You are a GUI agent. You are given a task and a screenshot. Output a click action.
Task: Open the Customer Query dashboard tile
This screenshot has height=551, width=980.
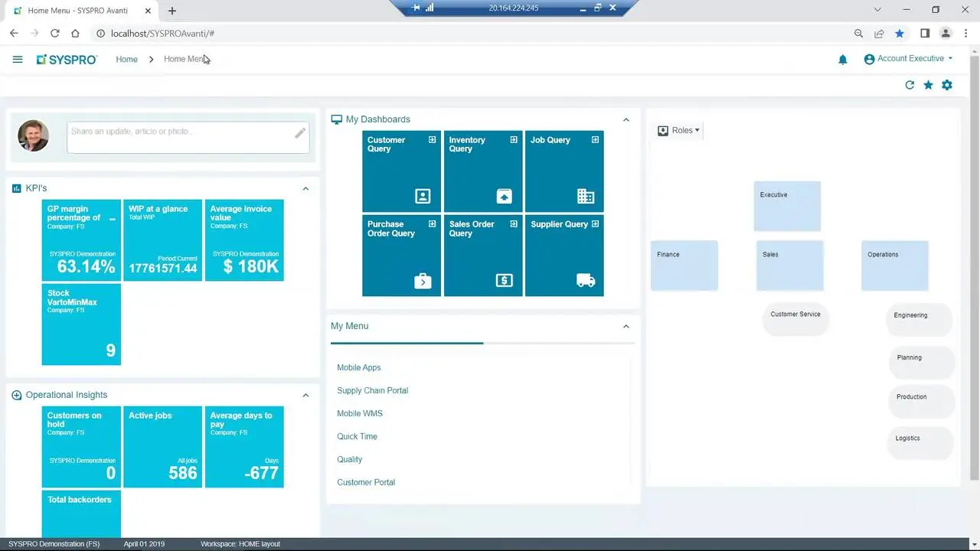point(401,171)
